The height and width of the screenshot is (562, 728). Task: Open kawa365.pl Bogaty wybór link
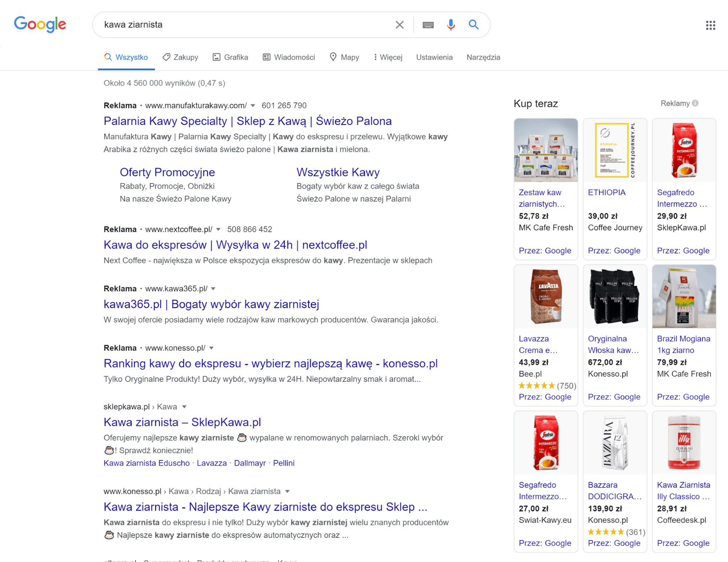pyautogui.click(x=211, y=304)
